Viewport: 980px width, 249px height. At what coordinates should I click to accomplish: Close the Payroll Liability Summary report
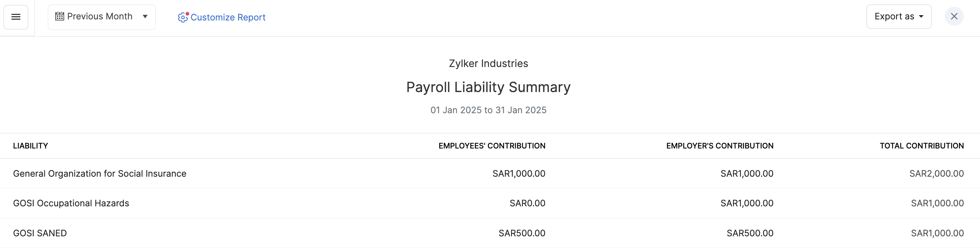point(954,16)
